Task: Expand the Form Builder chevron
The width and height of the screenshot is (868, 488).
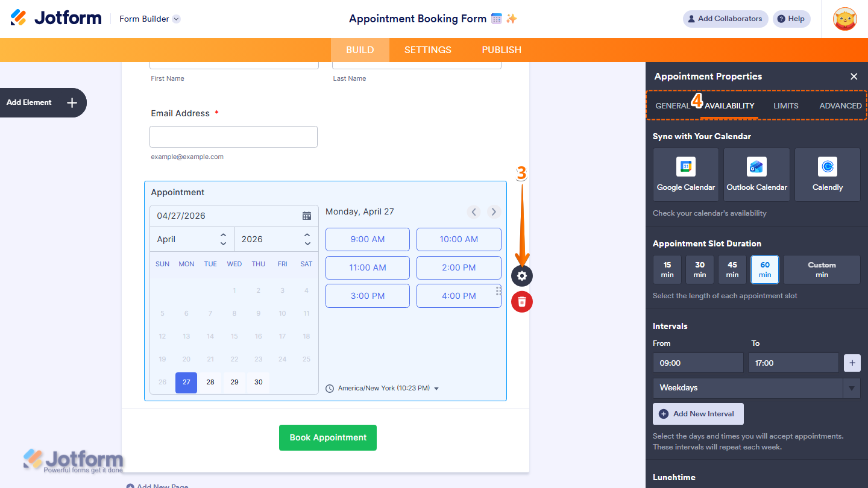Action: [x=175, y=19]
